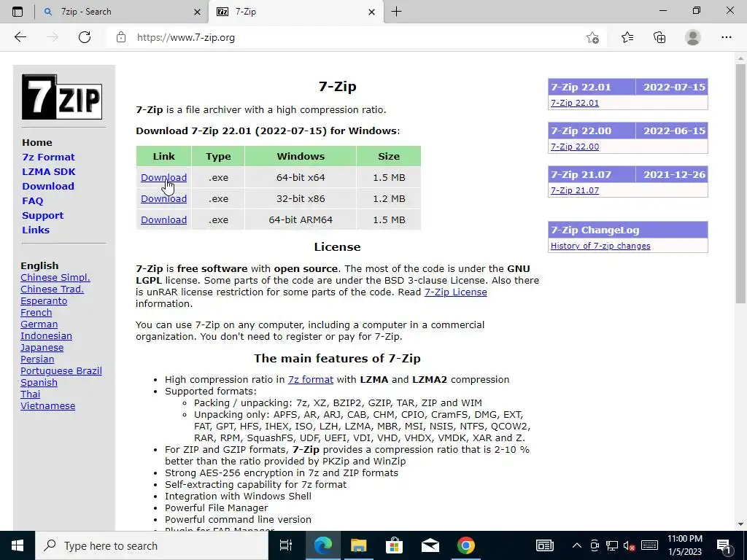
Task: Switch language to Spanish
Action: pos(39,382)
